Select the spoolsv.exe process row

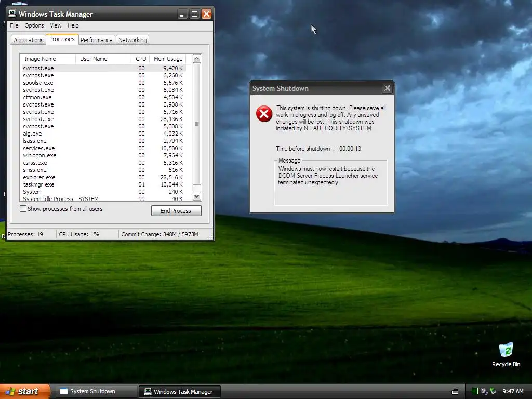pyautogui.click(x=103, y=83)
